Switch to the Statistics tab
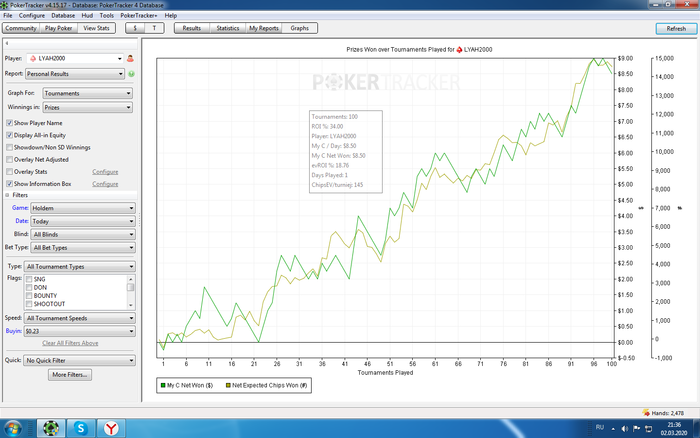The width and height of the screenshot is (700, 438). [x=228, y=28]
